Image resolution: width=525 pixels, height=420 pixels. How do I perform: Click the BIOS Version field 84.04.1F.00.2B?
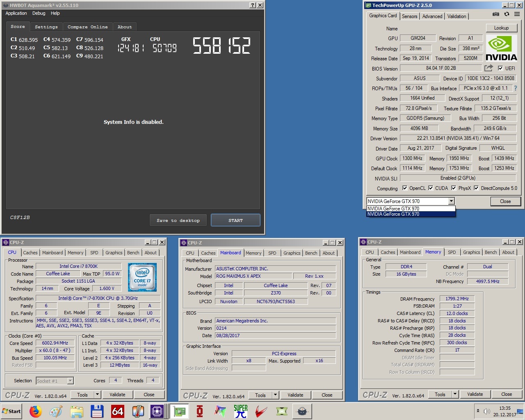pyautogui.click(x=441, y=68)
